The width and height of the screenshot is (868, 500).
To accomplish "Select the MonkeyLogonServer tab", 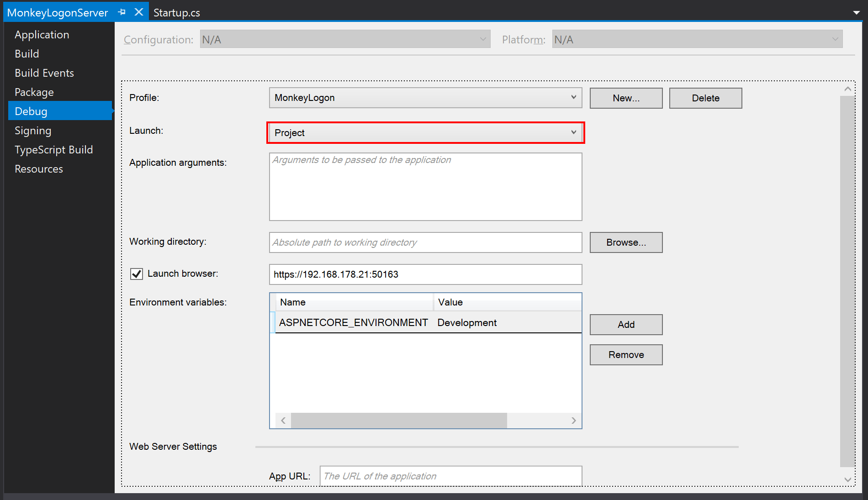I will coord(58,13).
